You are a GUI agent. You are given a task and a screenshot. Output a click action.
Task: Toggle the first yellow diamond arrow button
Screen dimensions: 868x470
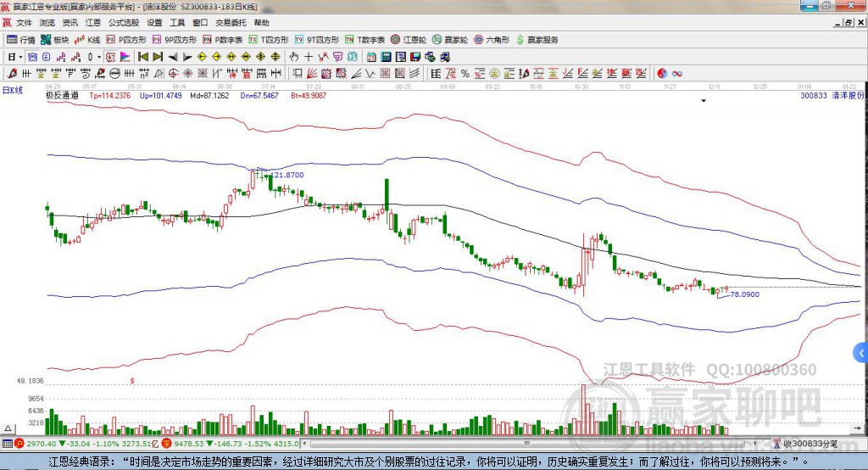202,57
